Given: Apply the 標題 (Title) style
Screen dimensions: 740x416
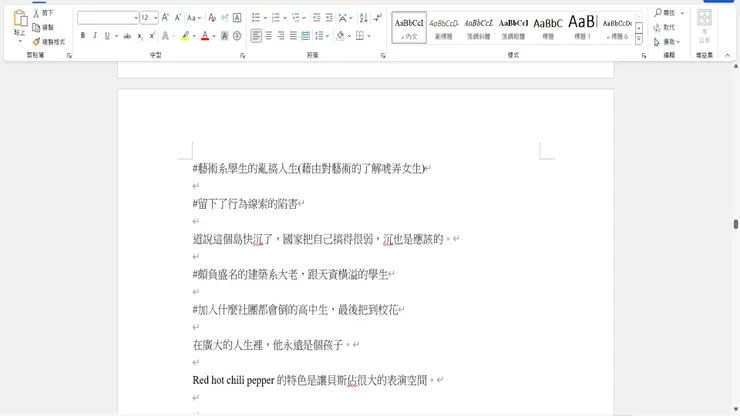Looking at the screenshot, I should click(548, 28).
